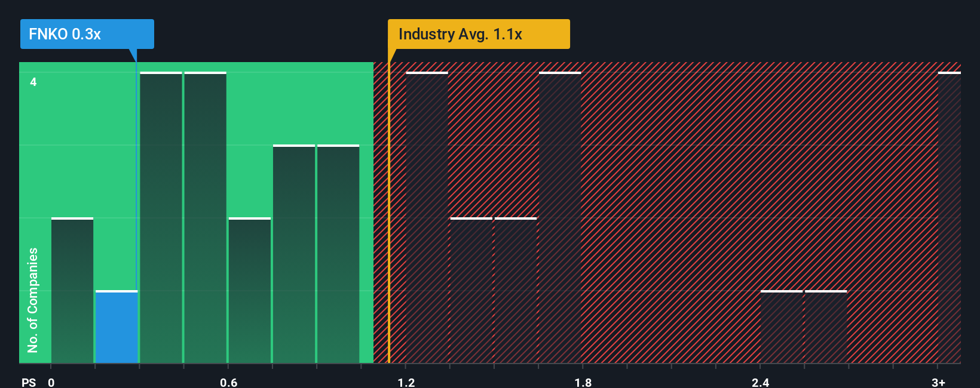Click the green bar starting at the 0.6 tick
Screen dimensions: 980x388
pos(250,290)
